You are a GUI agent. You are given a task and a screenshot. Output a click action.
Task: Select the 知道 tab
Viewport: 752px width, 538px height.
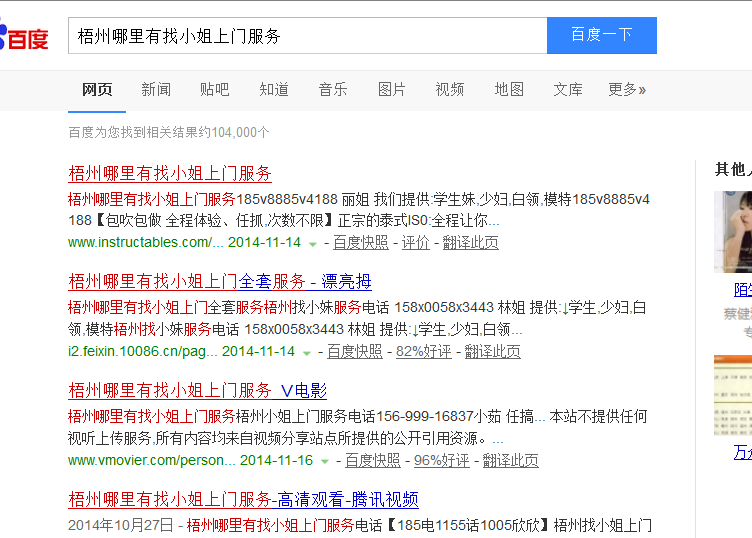[x=274, y=90]
